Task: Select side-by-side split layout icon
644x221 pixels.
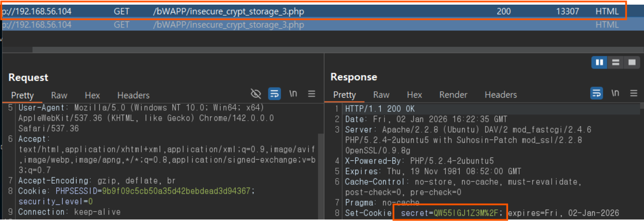Action: (599, 62)
